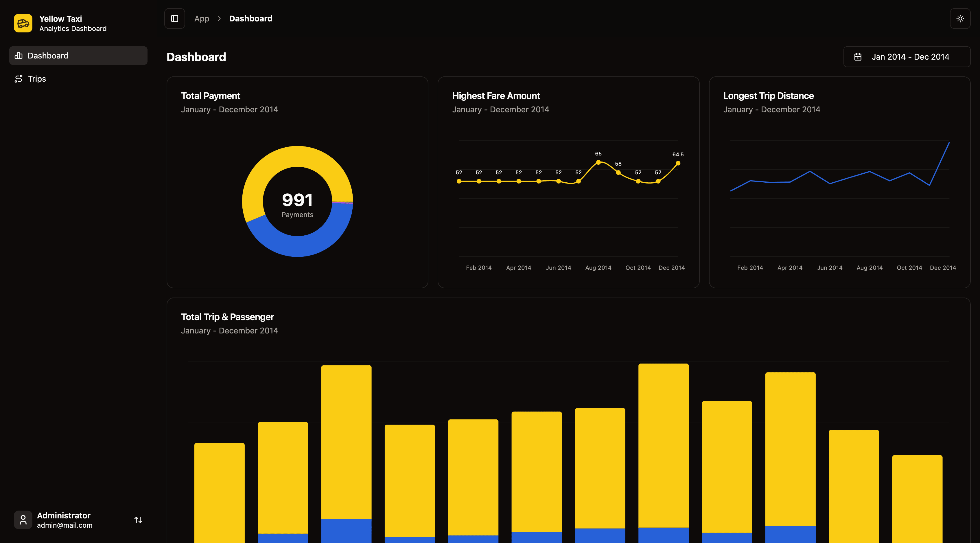
Task: Click the Trips route icon
Action: [x=19, y=79]
